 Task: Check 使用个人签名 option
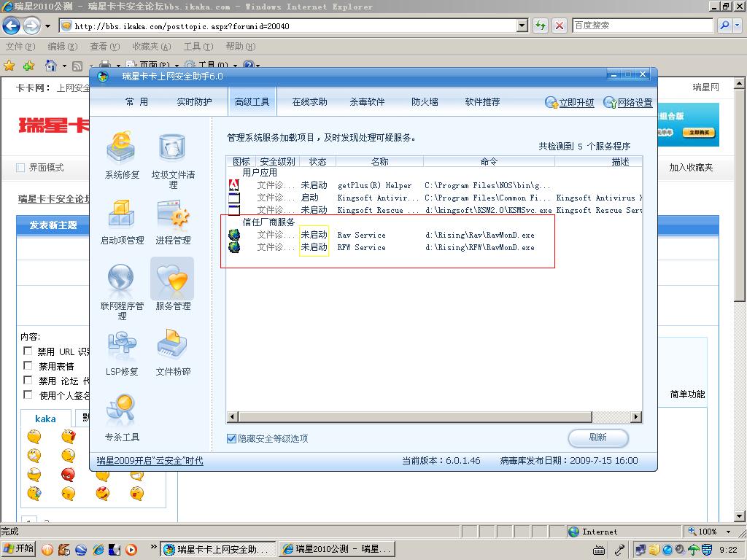click(28, 395)
